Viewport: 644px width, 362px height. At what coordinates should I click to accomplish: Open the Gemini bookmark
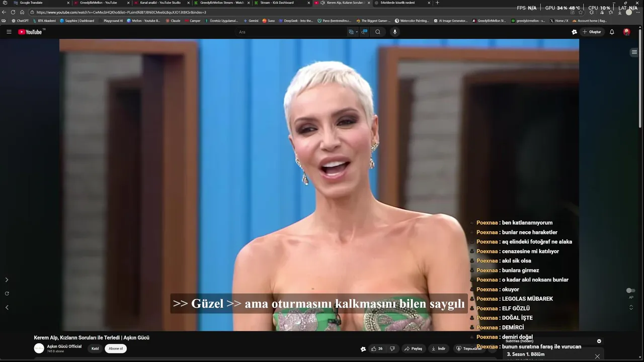[x=252, y=21]
